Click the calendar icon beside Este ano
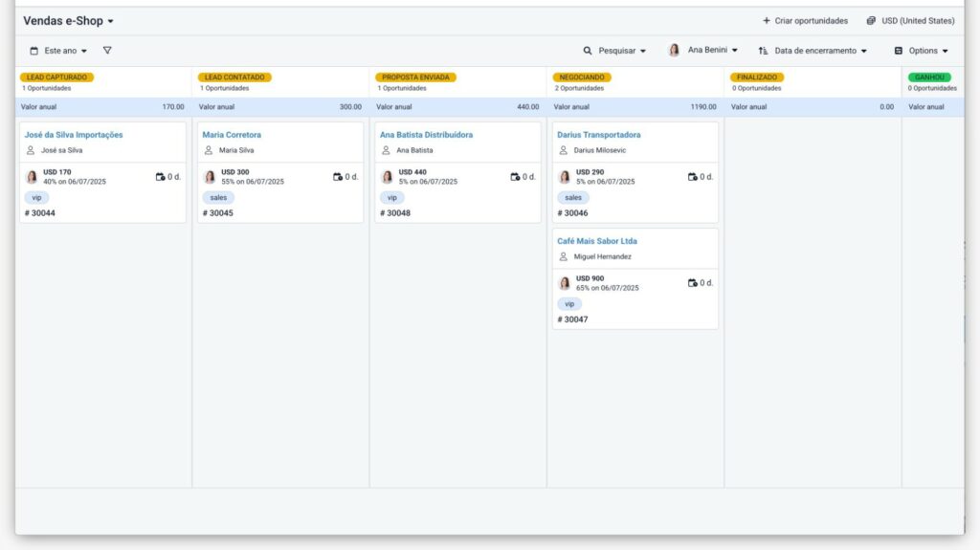This screenshot has width=980, height=550. click(34, 51)
